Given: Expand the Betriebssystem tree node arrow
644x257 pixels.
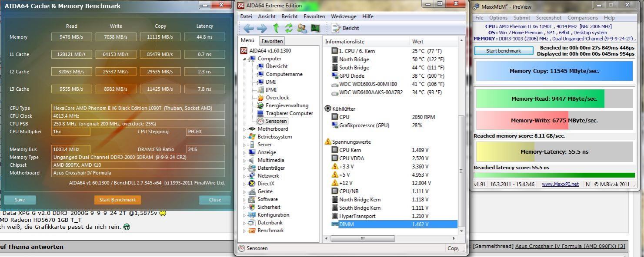Looking at the screenshot, I should click(x=244, y=137).
